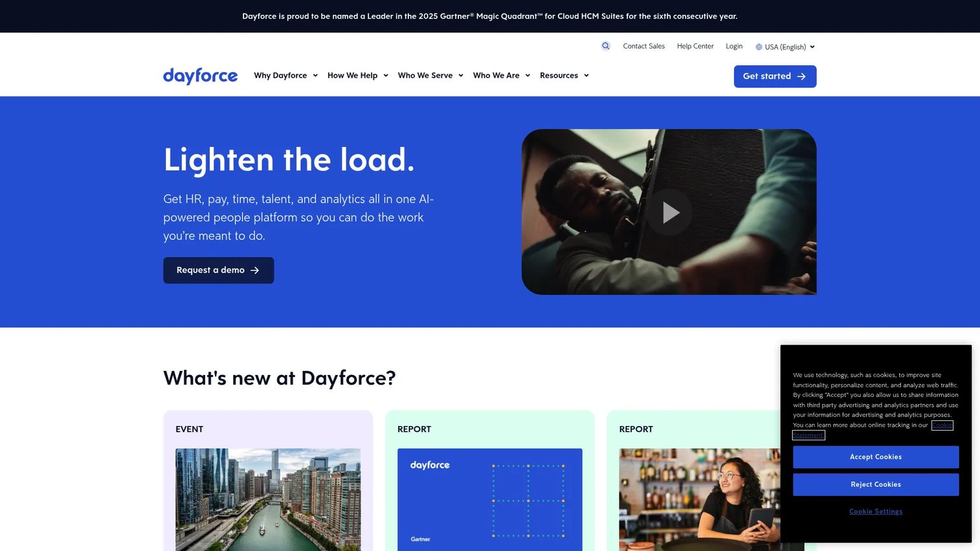Click the "Lighten the load." headline
The width and height of the screenshot is (980, 551).
[x=289, y=159]
